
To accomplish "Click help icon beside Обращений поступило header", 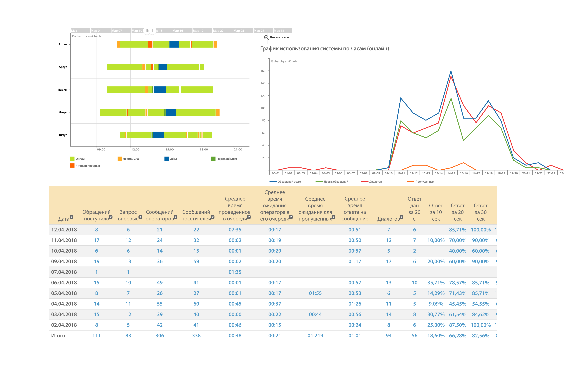I will click(x=111, y=217).
